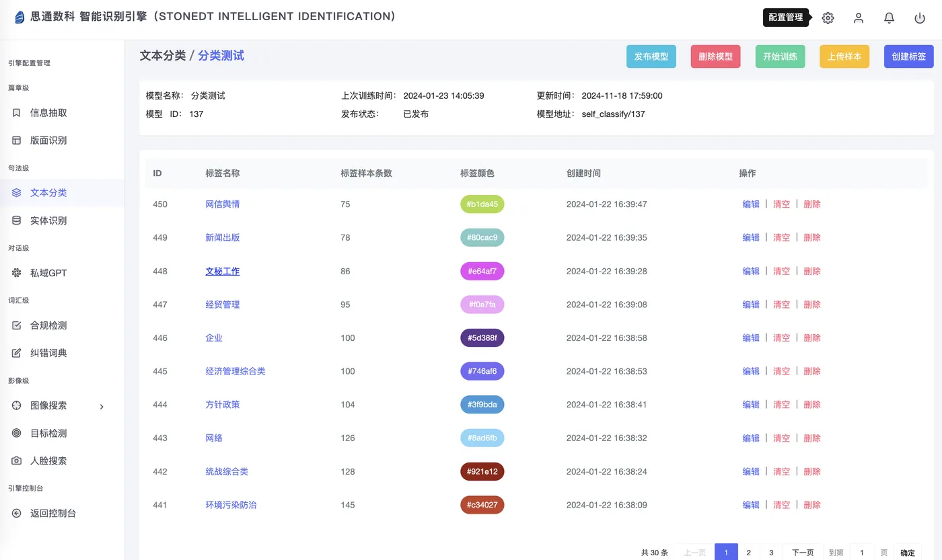Click the bookmark icon beside 信息抽取
Viewport: 942px width, 560px height.
(17, 113)
